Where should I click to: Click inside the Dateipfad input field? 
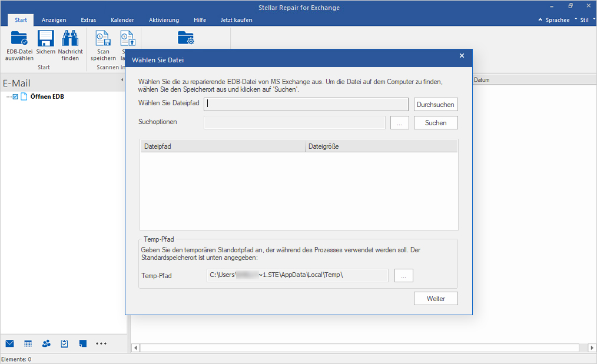(306, 104)
